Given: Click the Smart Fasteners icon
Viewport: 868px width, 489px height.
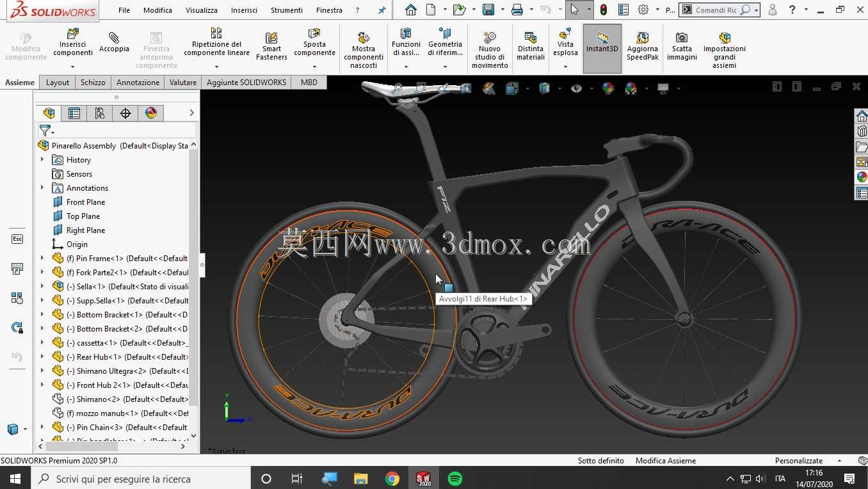Looking at the screenshot, I should [271, 38].
